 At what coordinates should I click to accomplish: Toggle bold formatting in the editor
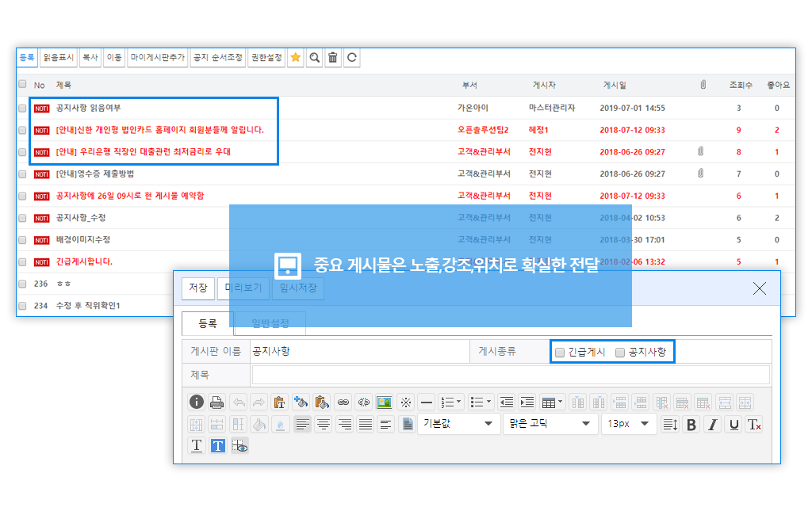point(691,425)
